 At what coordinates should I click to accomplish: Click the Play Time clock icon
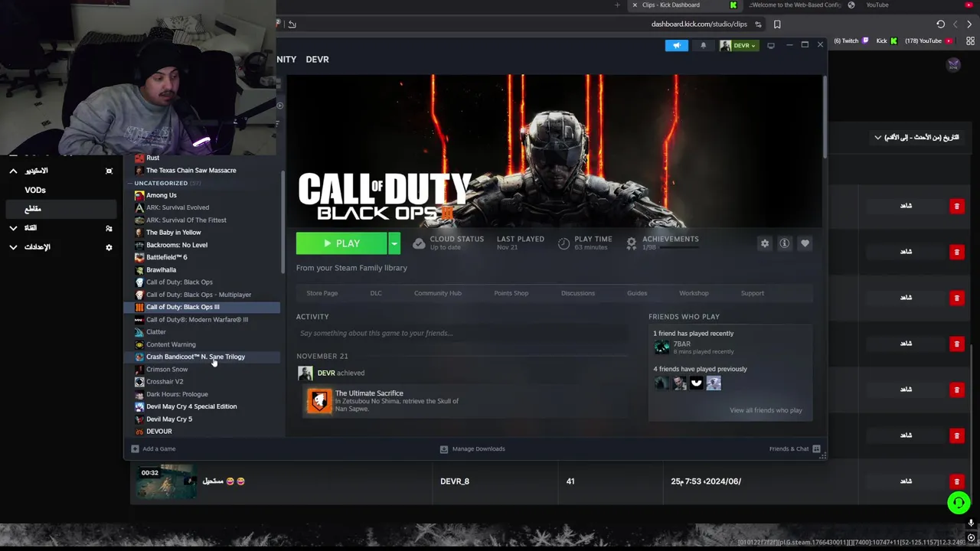pos(564,243)
